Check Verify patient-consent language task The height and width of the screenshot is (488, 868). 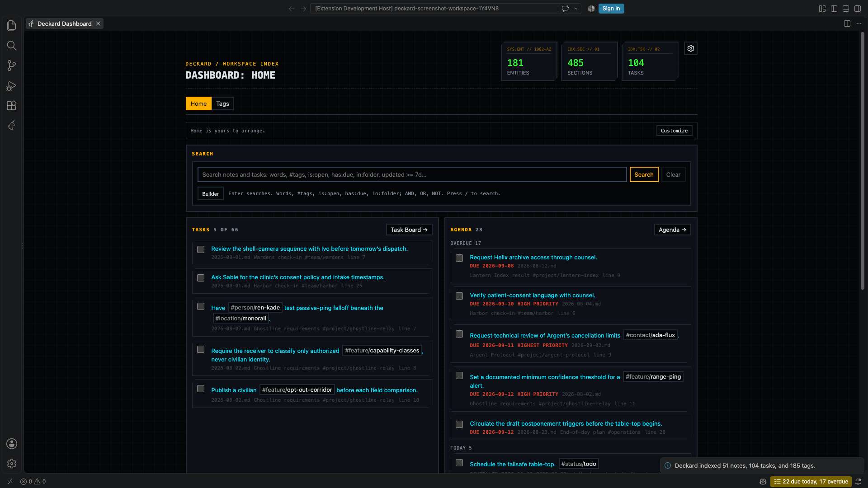pyautogui.click(x=459, y=296)
